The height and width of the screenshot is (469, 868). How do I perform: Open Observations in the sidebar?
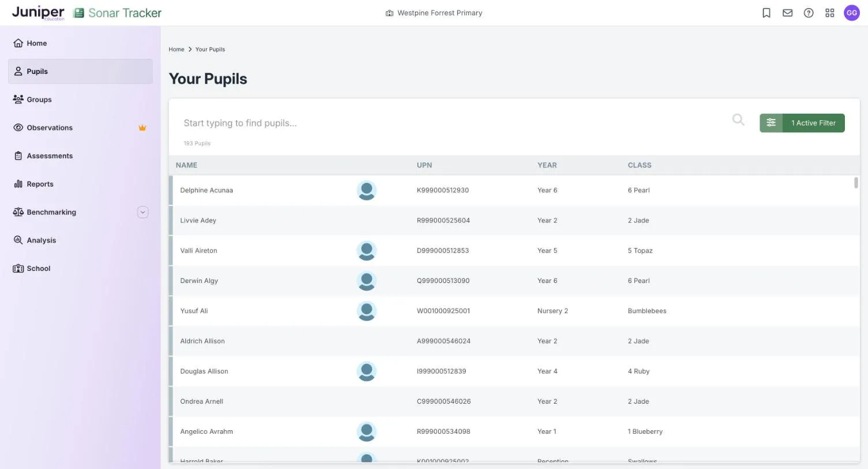tap(80, 128)
